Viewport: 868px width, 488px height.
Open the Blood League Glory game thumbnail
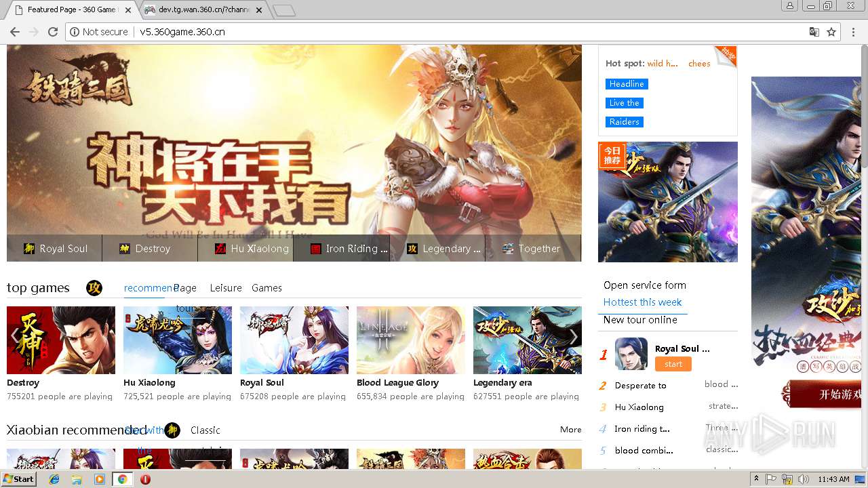point(411,340)
